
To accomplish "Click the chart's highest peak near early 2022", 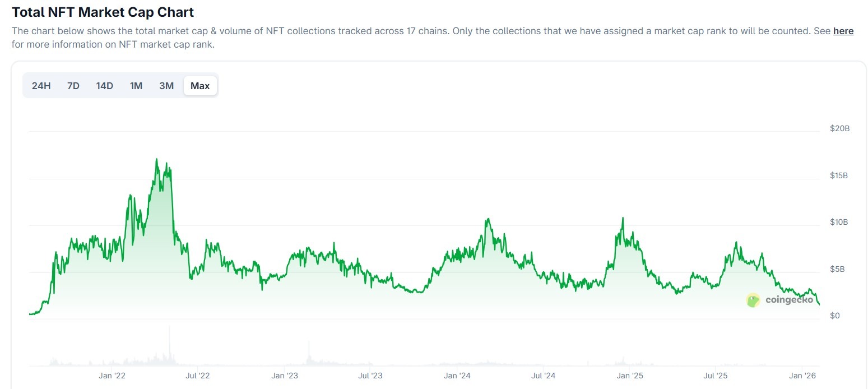I will point(156,160).
